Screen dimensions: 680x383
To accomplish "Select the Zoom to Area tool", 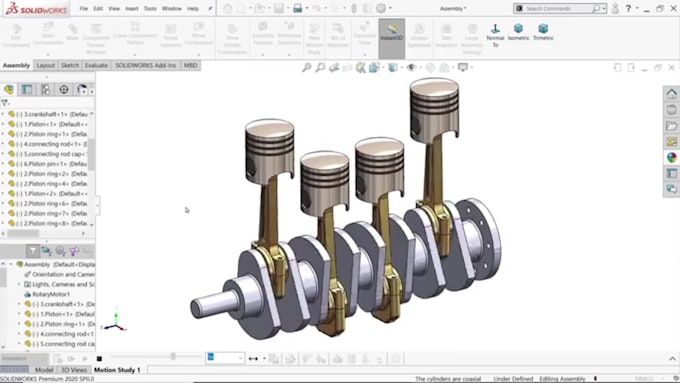I will point(320,67).
